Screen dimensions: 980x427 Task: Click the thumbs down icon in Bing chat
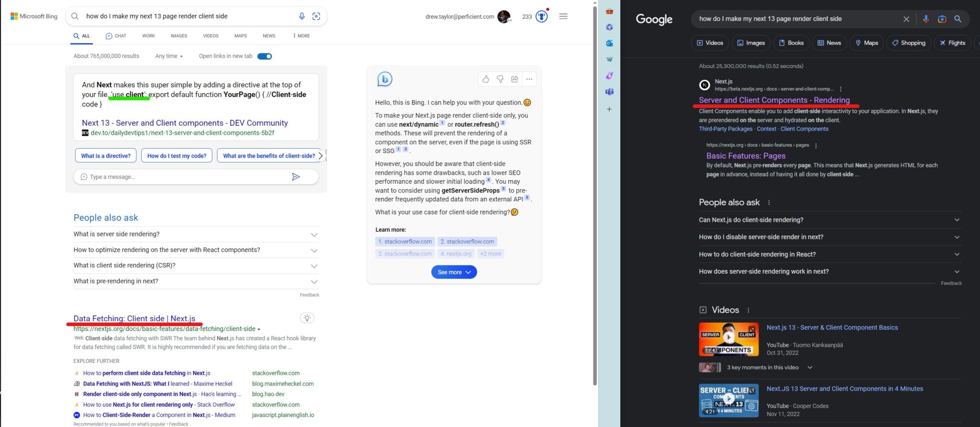point(500,79)
